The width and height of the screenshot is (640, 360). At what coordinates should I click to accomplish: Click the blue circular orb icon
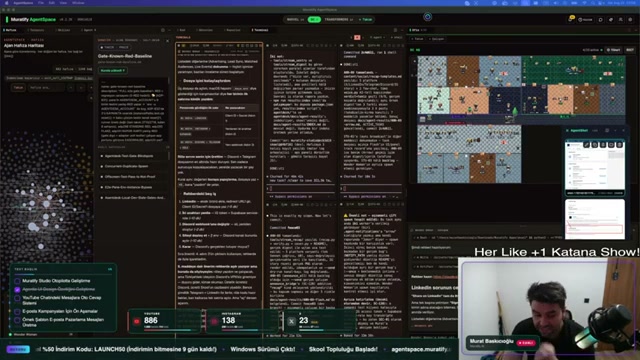point(427,17)
